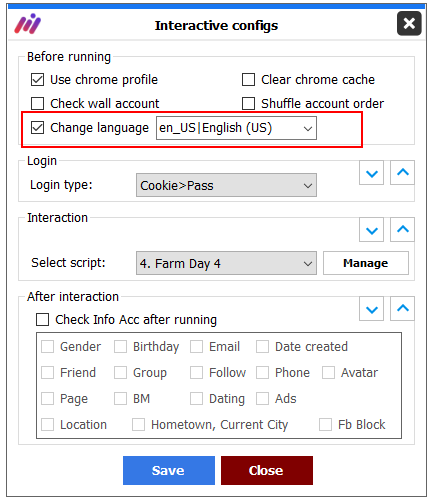Close dialog with the X icon
This screenshot has height=503, width=433.
(409, 23)
